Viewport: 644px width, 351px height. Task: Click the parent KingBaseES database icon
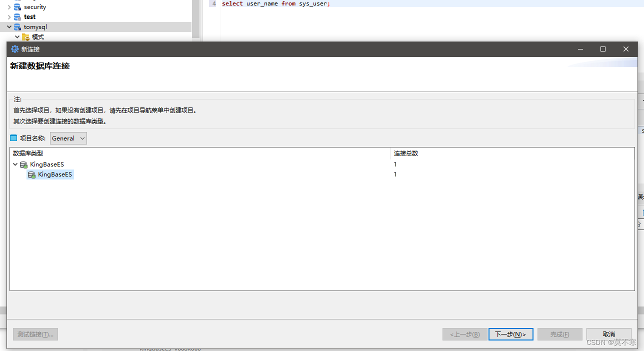pos(23,164)
